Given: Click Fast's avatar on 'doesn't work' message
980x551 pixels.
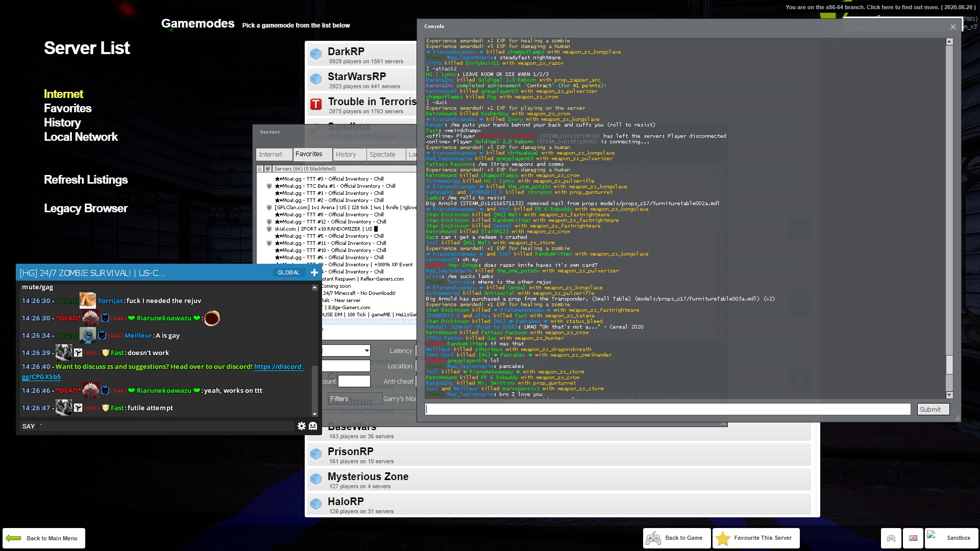Looking at the screenshot, I should pos(64,353).
